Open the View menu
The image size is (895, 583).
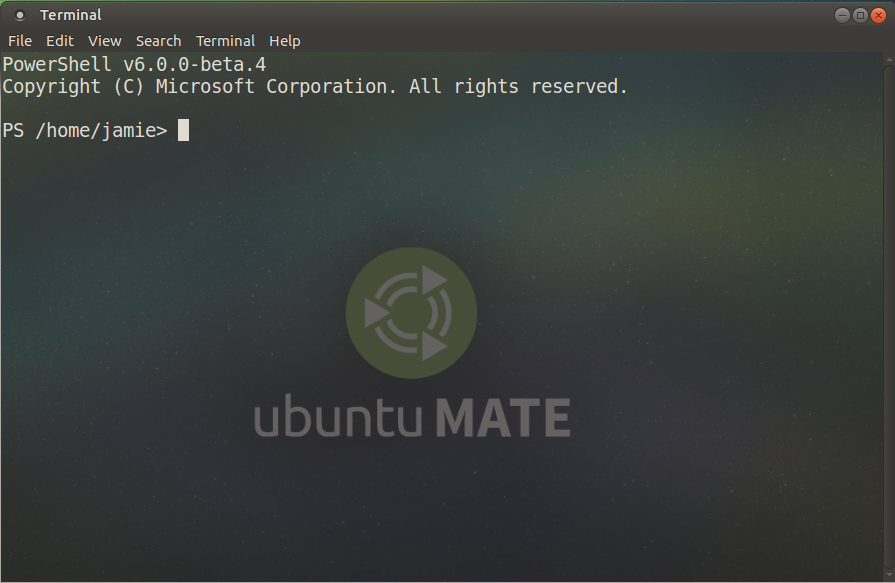104,41
